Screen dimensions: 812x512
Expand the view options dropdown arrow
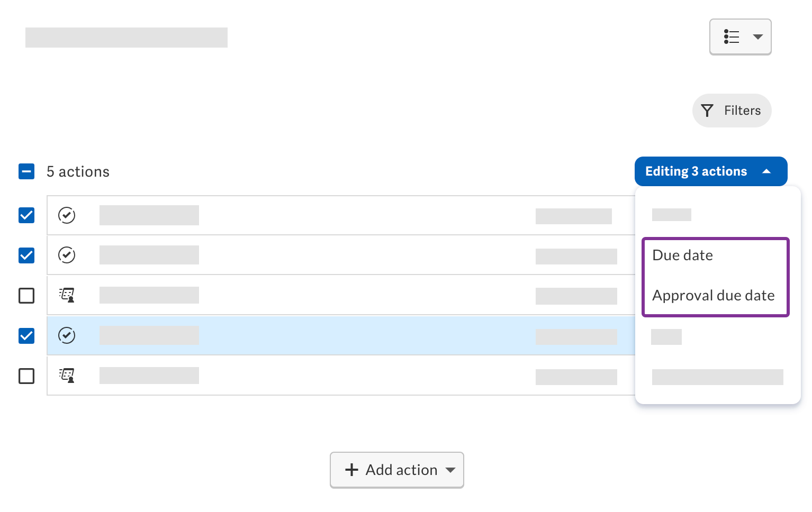coord(758,36)
